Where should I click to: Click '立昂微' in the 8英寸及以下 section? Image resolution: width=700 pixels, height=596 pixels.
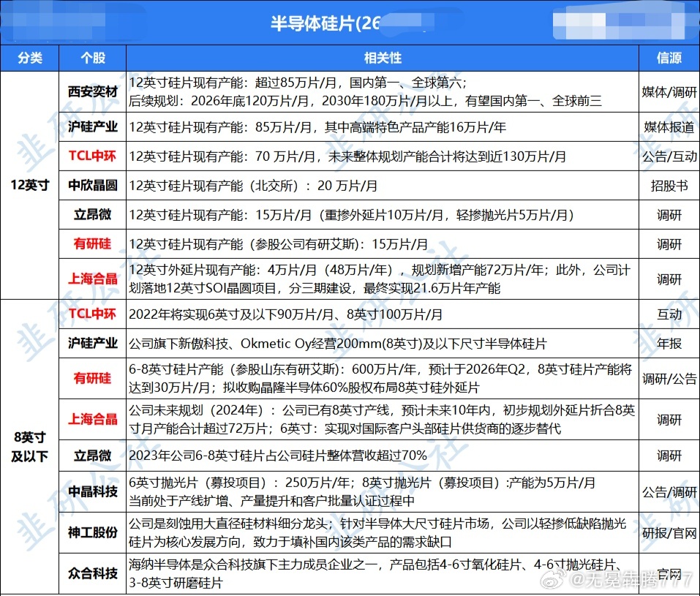pyautogui.click(x=93, y=456)
